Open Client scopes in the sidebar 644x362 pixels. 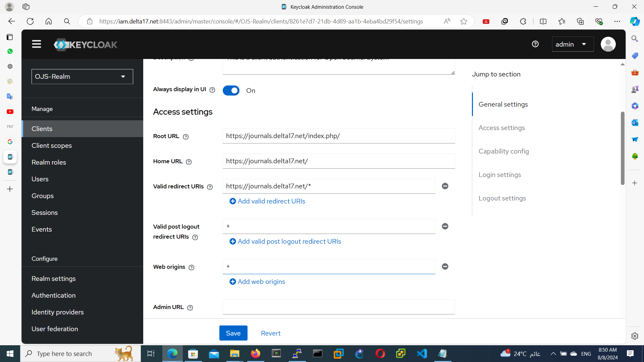pos(52,145)
